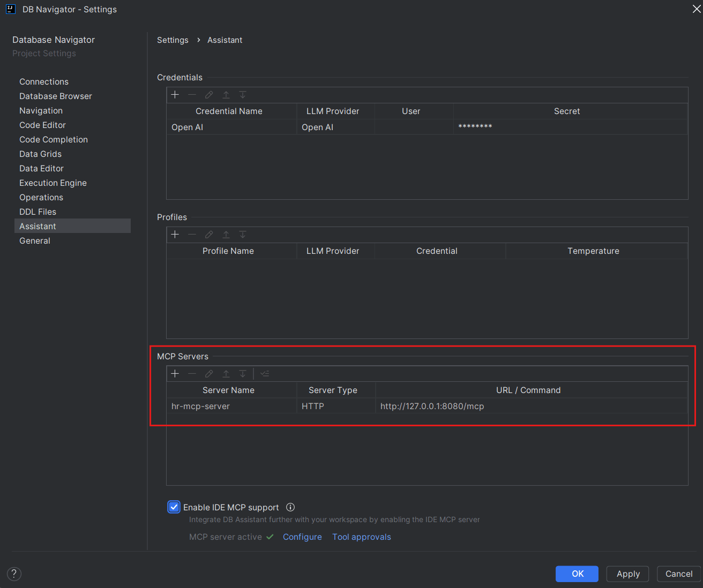
Task: Click the checklist icon in MCP Servers toolbar
Action: pyautogui.click(x=265, y=374)
